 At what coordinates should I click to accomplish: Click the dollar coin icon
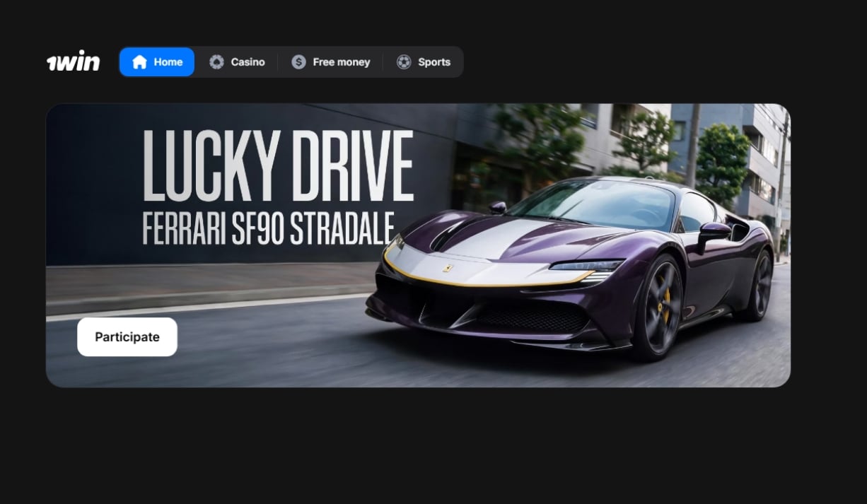298,62
